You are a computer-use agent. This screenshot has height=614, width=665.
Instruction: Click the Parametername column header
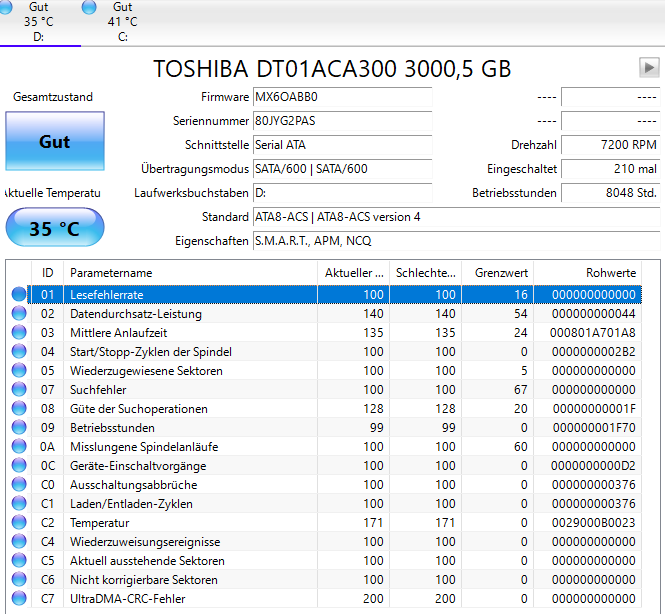point(190,273)
